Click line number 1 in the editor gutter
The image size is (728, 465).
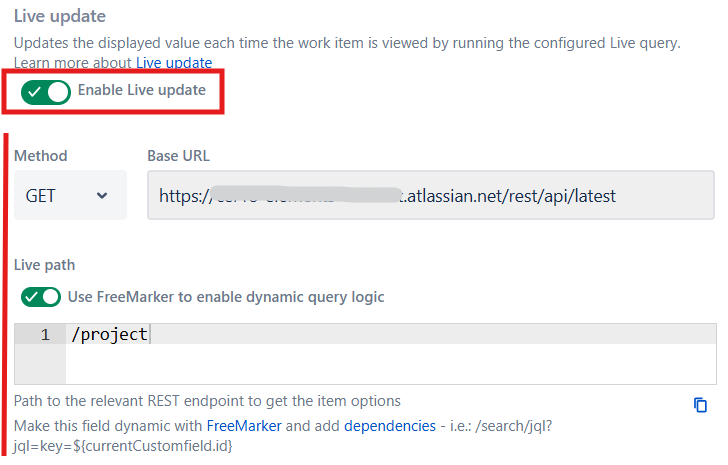pyautogui.click(x=45, y=335)
